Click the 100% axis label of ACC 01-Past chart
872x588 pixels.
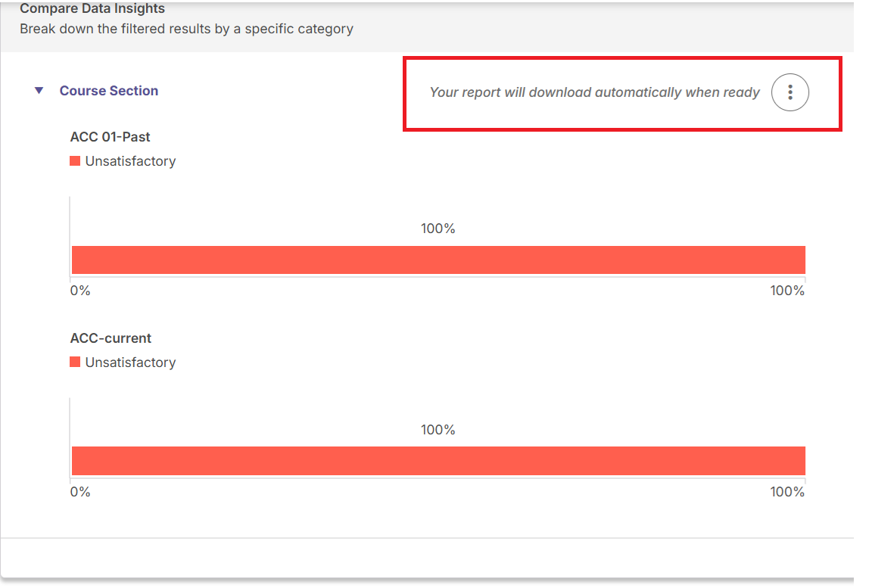pos(787,291)
